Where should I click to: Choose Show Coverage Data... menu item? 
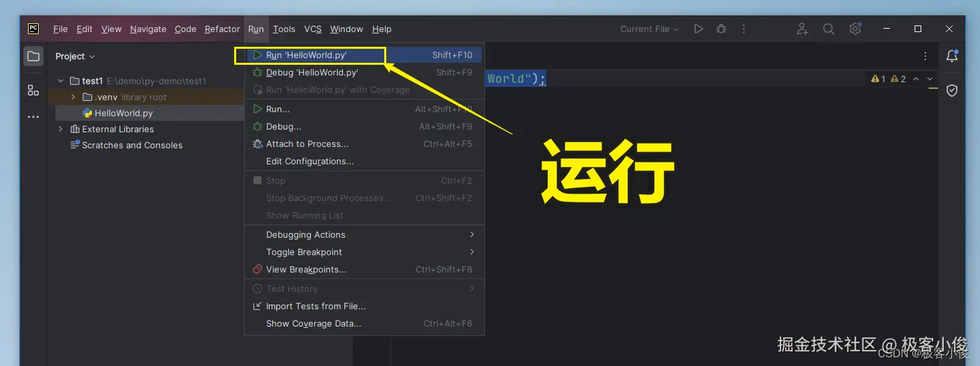(x=364, y=323)
